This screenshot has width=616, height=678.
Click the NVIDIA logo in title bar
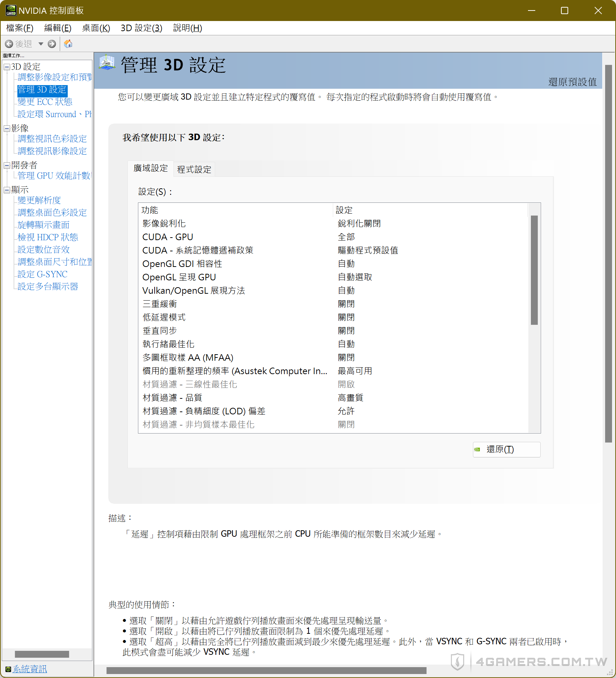(11, 10)
